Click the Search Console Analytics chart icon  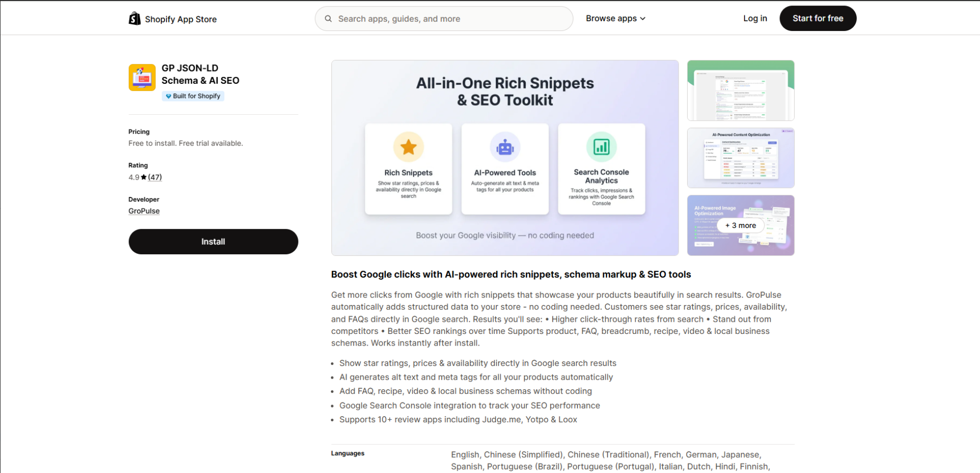click(x=601, y=147)
